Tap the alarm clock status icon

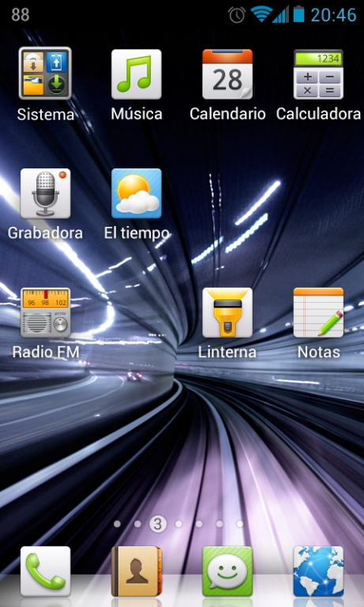click(x=237, y=15)
